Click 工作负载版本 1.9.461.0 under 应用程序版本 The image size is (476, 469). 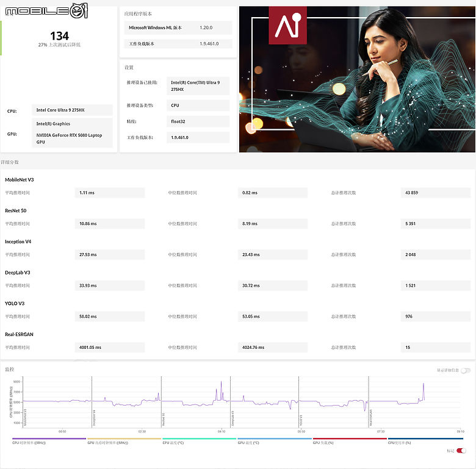click(178, 44)
